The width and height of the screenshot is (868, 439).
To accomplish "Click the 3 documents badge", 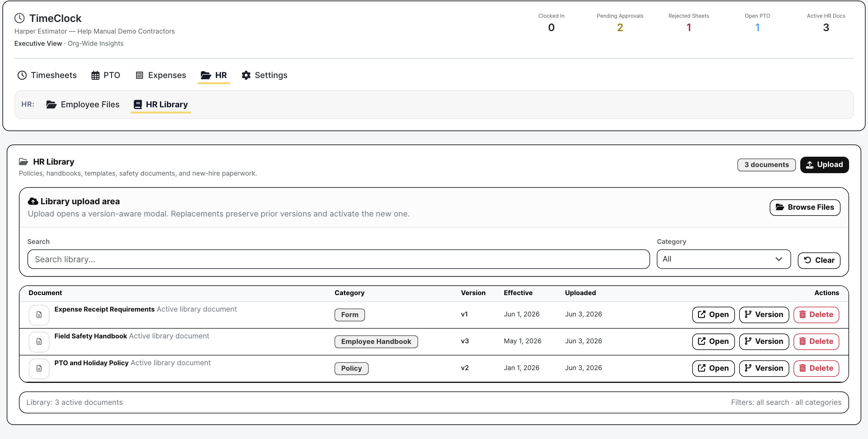I will click(x=766, y=165).
